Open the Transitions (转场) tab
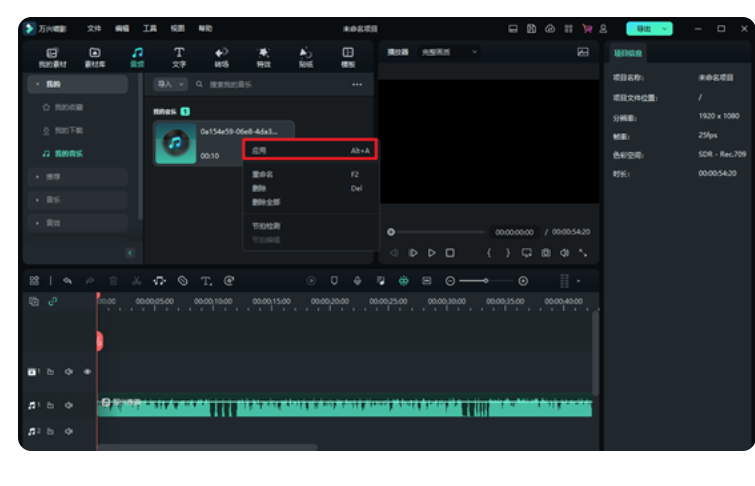Image resolution: width=755 pixels, height=486 pixels. (x=221, y=56)
